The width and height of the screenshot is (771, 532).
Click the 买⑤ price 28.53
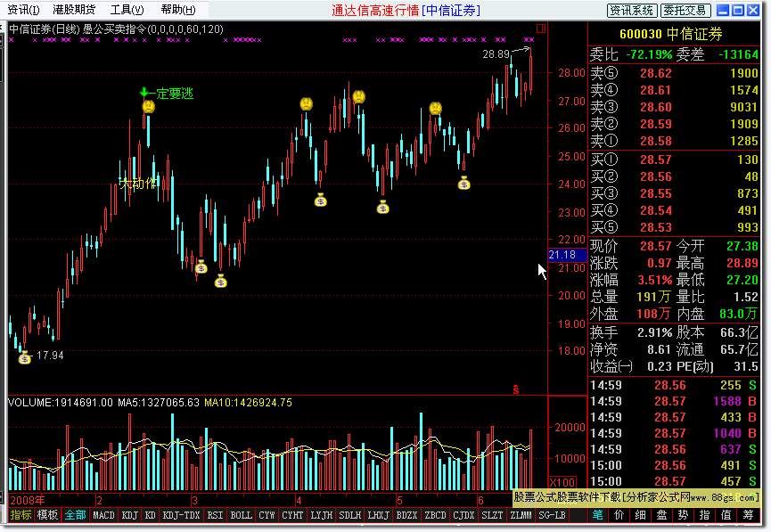coord(655,227)
